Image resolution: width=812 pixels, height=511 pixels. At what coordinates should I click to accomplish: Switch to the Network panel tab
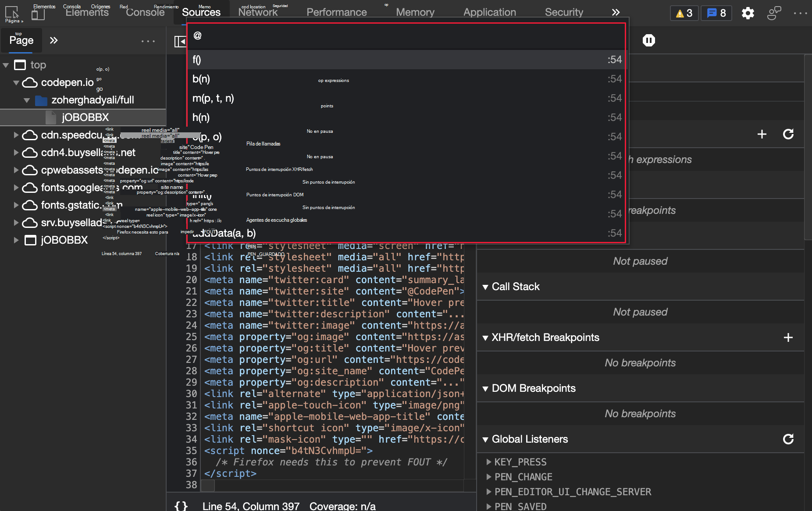pos(258,12)
